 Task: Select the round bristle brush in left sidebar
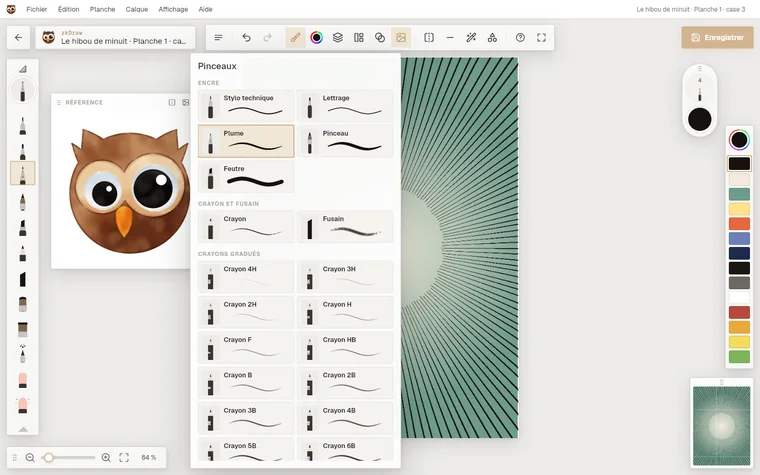coord(22,304)
